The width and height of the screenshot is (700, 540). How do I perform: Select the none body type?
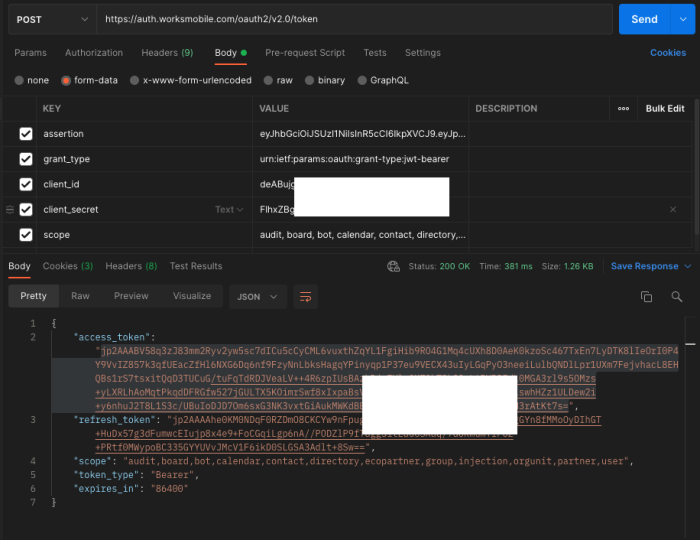point(19,80)
